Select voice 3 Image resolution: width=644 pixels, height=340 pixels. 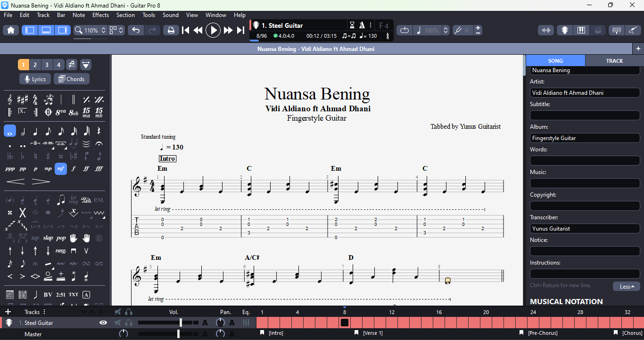tap(47, 65)
